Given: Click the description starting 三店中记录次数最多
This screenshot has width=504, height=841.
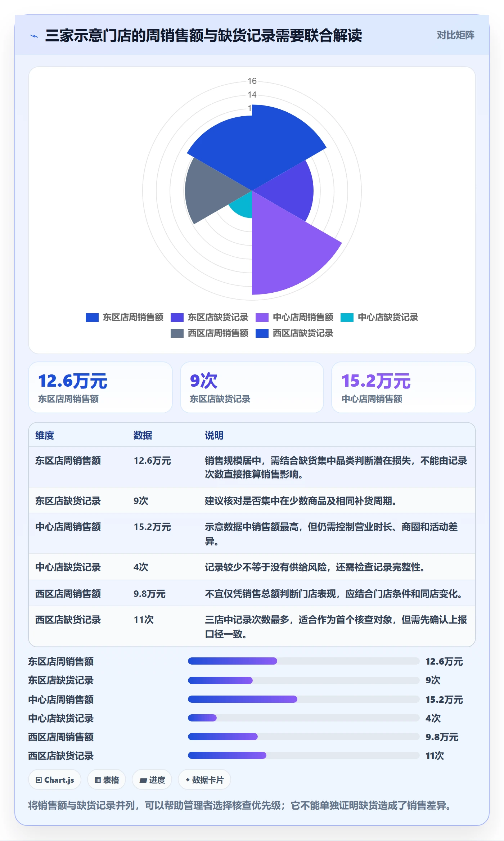Looking at the screenshot, I should (336, 626).
